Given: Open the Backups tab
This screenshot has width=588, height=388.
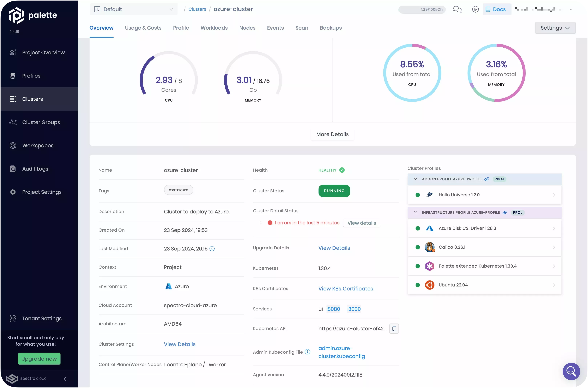Looking at the screenshot, I should [331, 28].
